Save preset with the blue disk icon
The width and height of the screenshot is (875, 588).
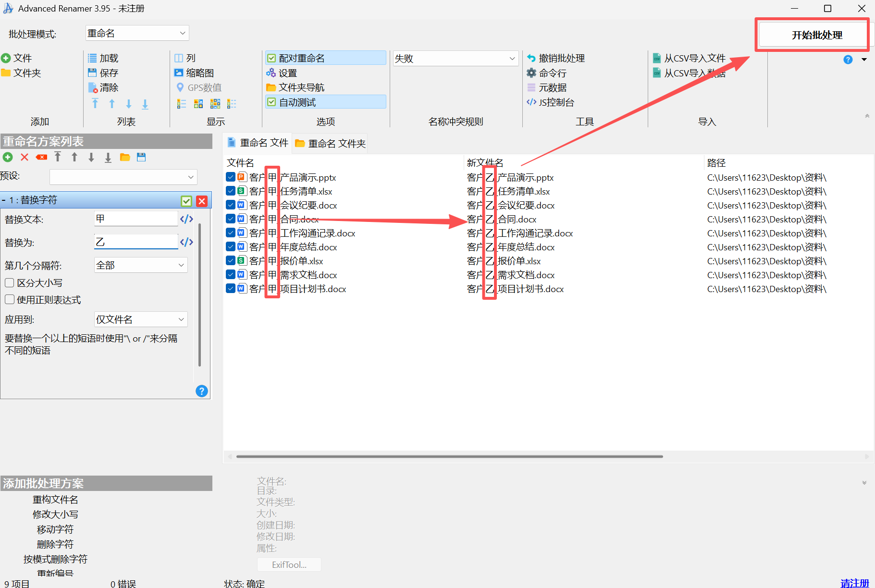point(141,157)
